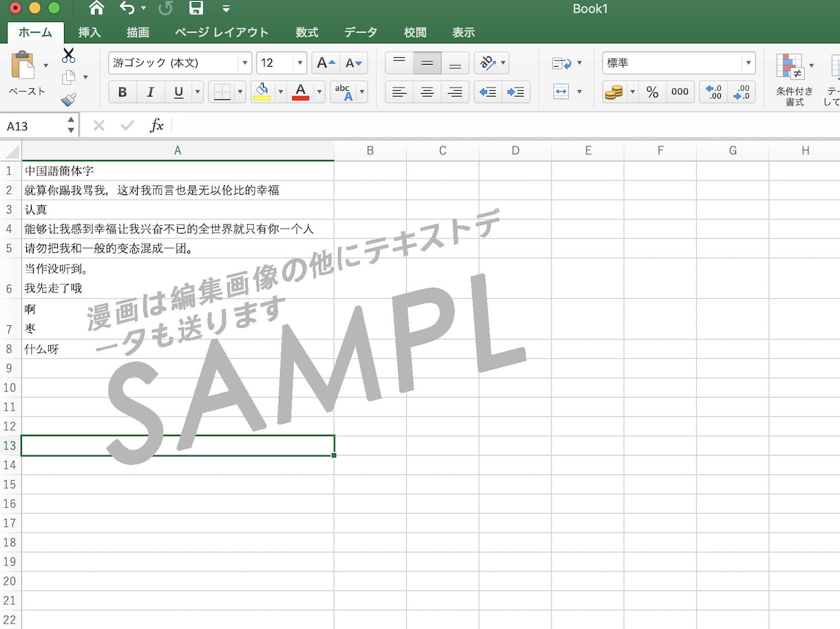Image resolution: width=840 pixels, height=629 pixels.
Task: Select column A header
Action: pyautogui.click(x=178, y=151)
